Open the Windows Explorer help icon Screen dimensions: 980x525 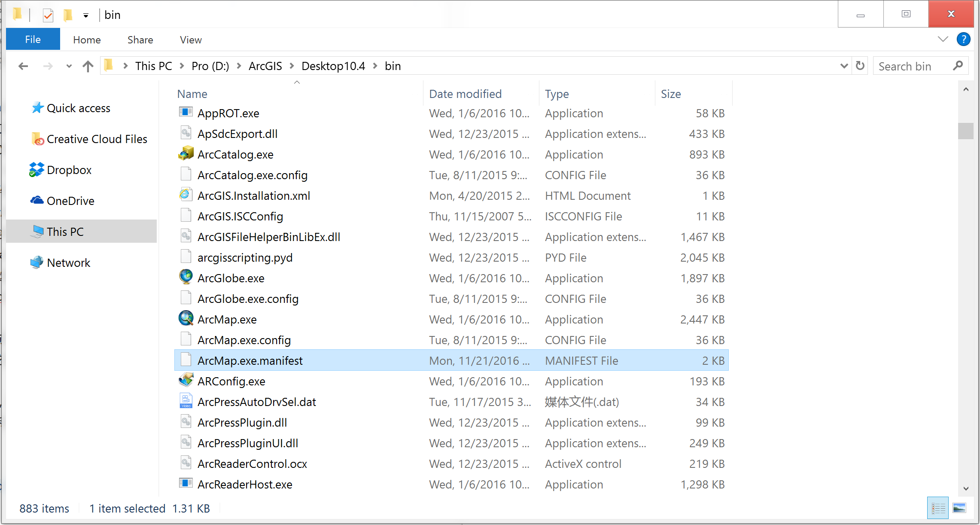point(963,40)
